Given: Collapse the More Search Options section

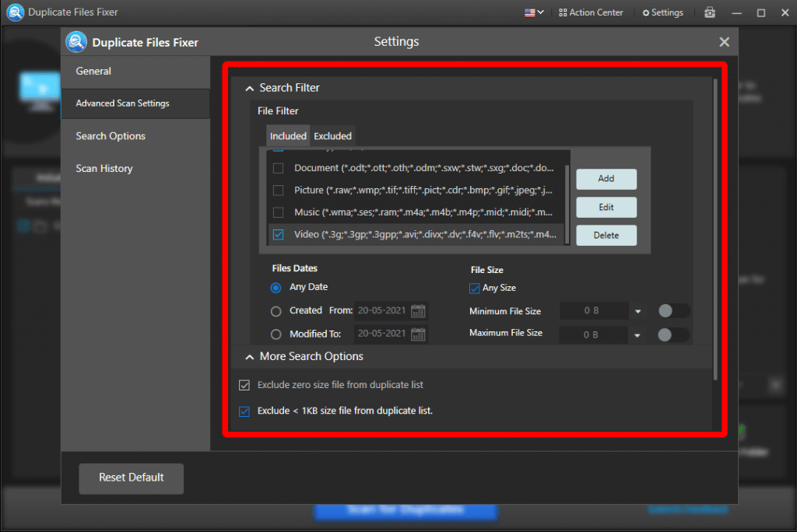Looking at the screenshot, I should pyautogui.click(x=250, y=356).
